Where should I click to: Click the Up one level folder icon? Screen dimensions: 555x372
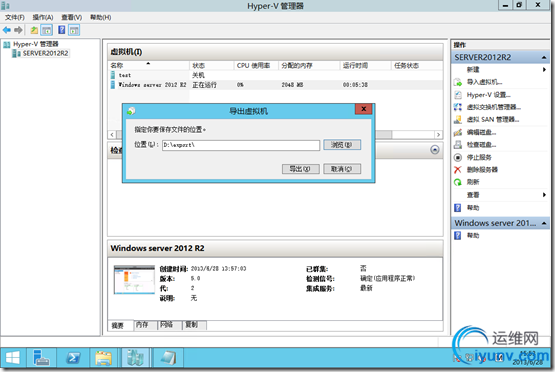tap(34, 30)
